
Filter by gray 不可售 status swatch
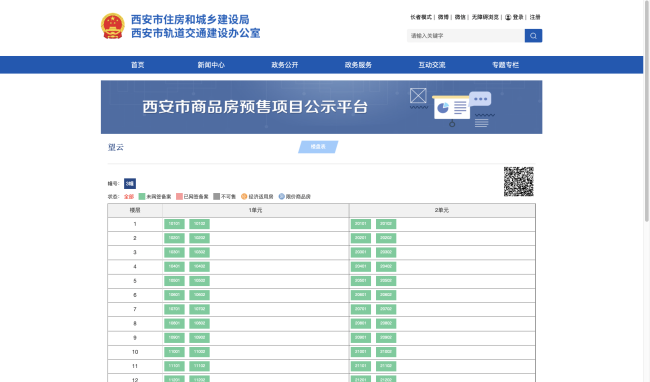coord(216,196)
